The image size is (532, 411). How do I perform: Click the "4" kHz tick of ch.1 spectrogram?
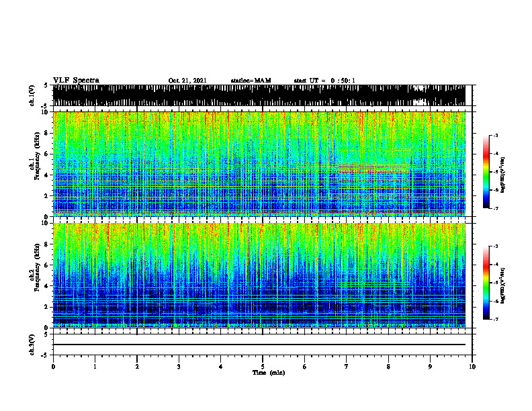point(46,175)
